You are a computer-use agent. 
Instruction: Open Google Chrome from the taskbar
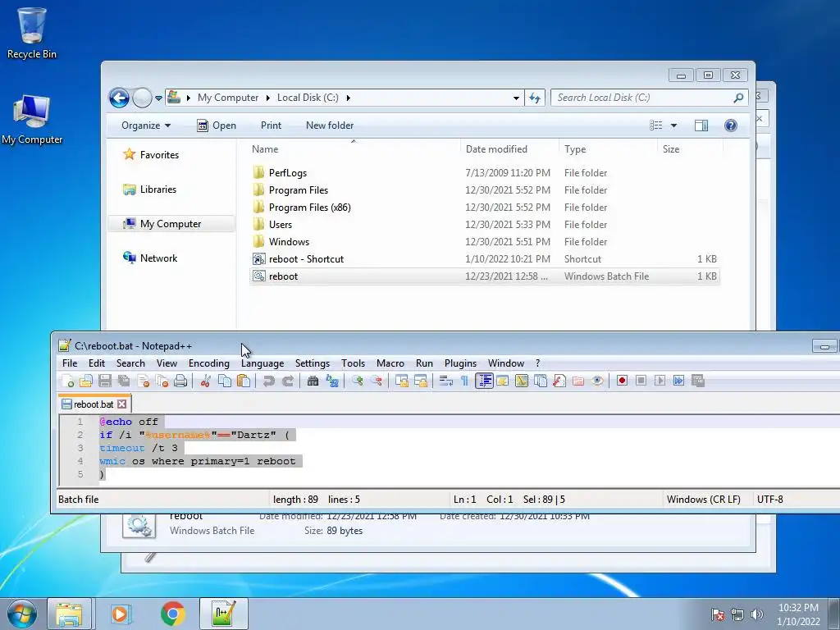[172, 614]
